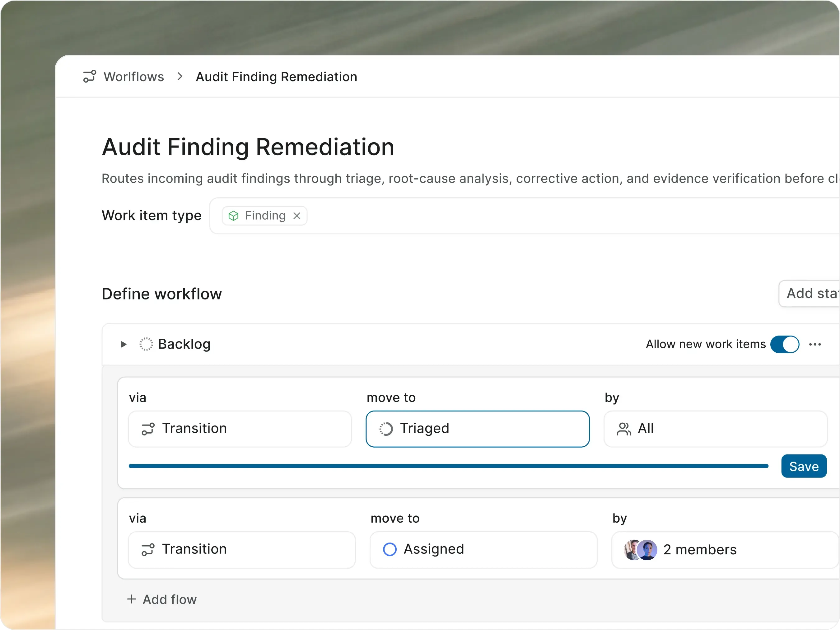840x630 pixels.
Task: Click the breadcrumb chevron separator
Action: click(180, 76)
